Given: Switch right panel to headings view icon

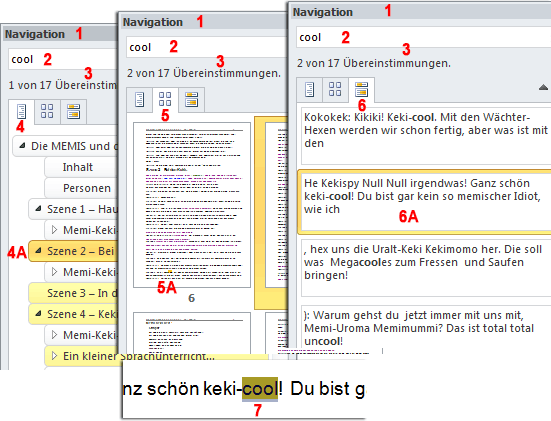Looking at the screenshot, I should (309, 89).
